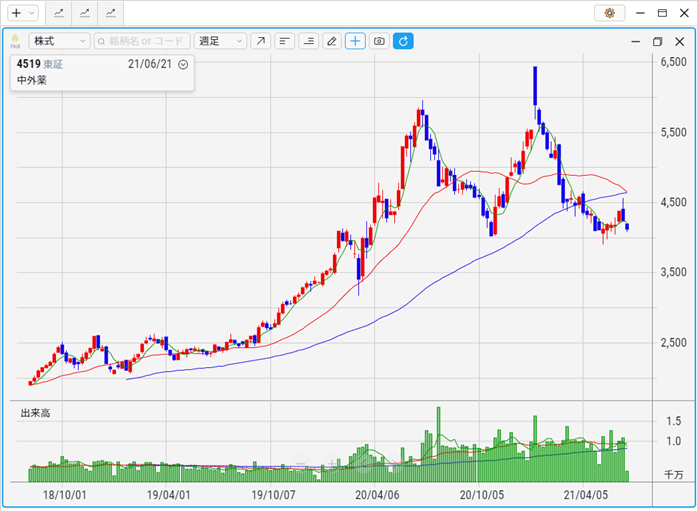Click the 20/04/06 date axis label
The image size is (698, 511).
click(x=377, y=495)
